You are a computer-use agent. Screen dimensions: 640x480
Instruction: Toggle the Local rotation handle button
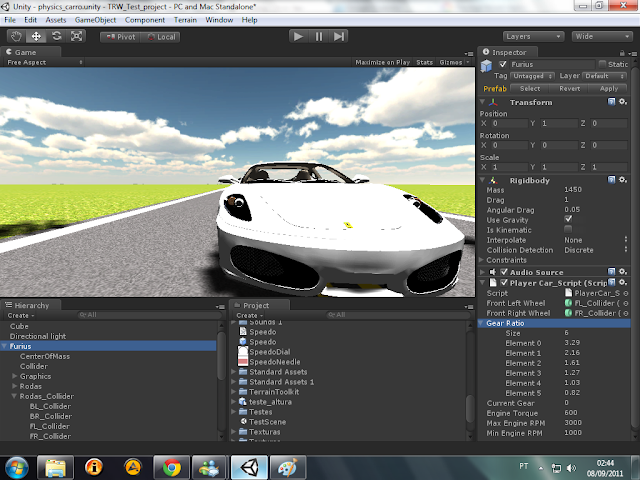(x=160, y=37)
